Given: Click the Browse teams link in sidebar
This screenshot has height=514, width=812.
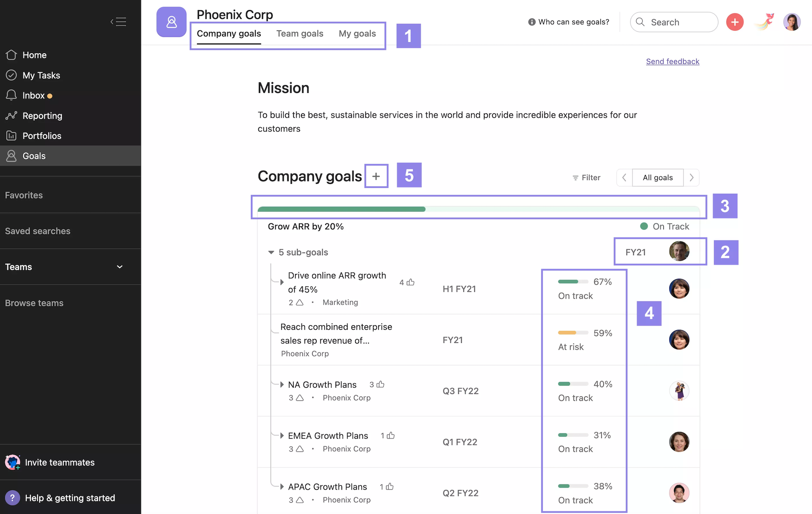Looking at the screenshot, I should click(x=34, y=302).
